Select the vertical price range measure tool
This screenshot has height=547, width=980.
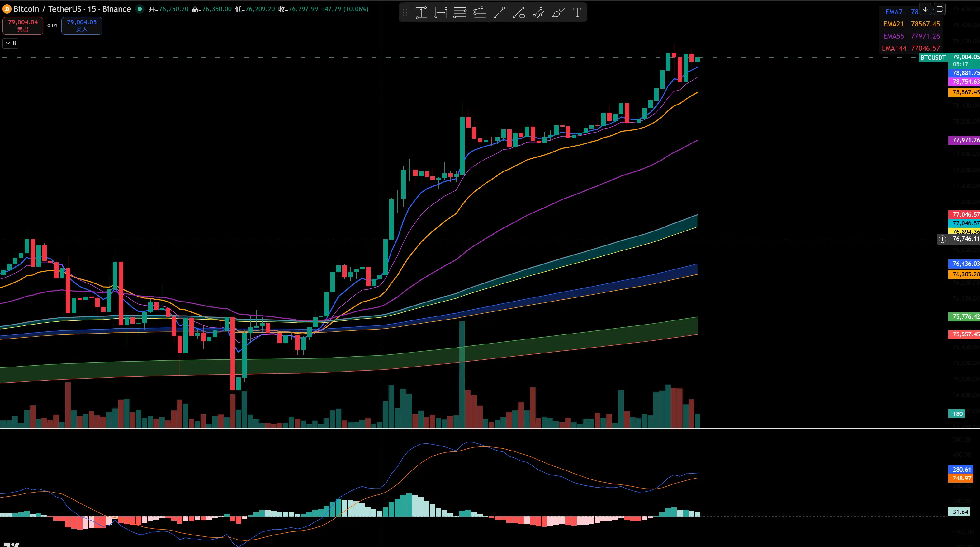pyautogui.click(x=421, y=13)
